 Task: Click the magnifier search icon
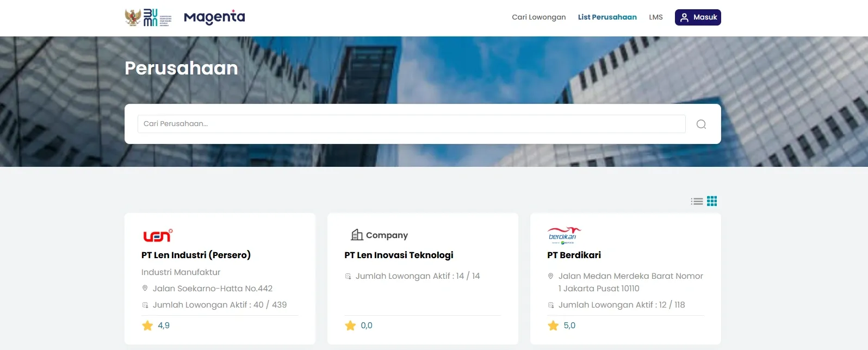tap(701, 124)
